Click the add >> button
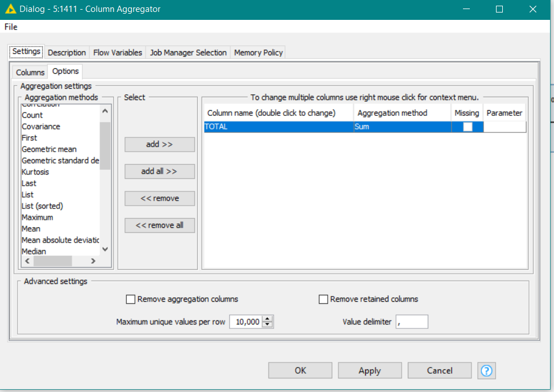This screenshot has height=392, width=554. [159, 144]
